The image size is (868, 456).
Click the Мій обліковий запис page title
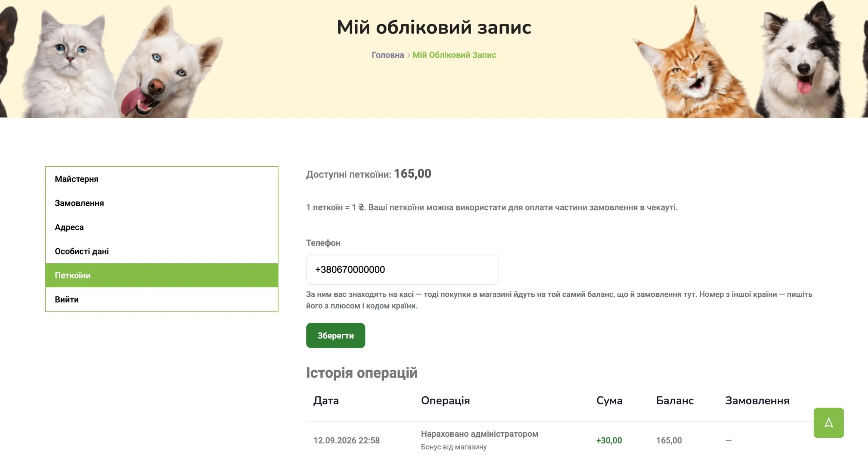tap(434, 27)
